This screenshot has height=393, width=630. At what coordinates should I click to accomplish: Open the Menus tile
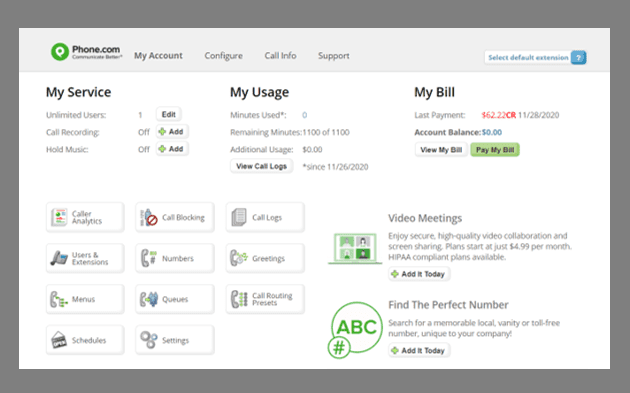click(x=85, y=299)
